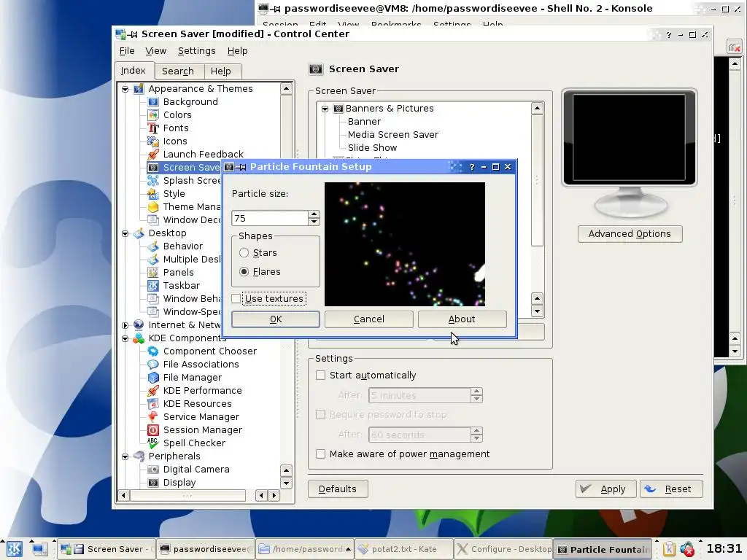The image size is (747, 560).
Task: Collapse the Desktop tree node
Action: tap(125, 233)
